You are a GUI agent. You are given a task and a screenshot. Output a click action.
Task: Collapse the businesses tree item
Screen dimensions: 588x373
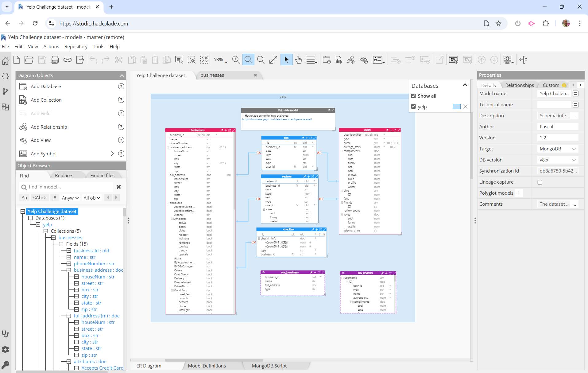click(53, 237)
